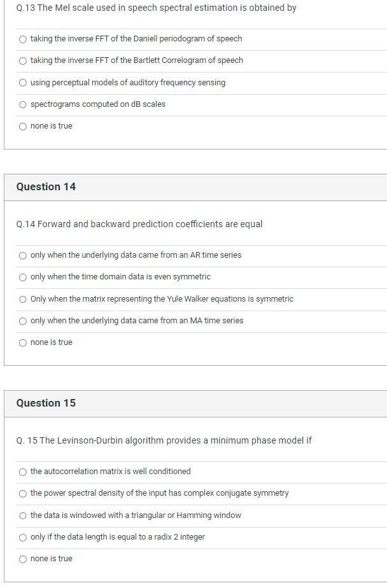Click the Question 14 header
This screenshot has width=387, height=588.
[x=47, y=186]
